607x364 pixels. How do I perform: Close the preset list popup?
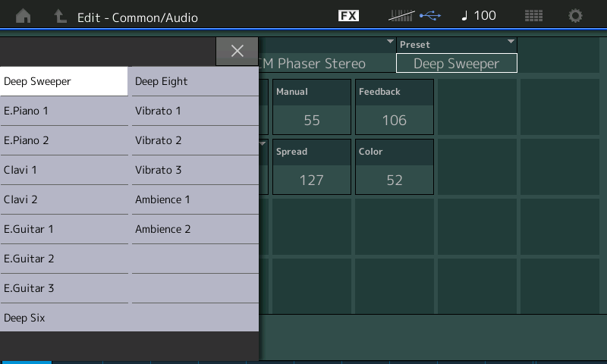coord(237,51)
